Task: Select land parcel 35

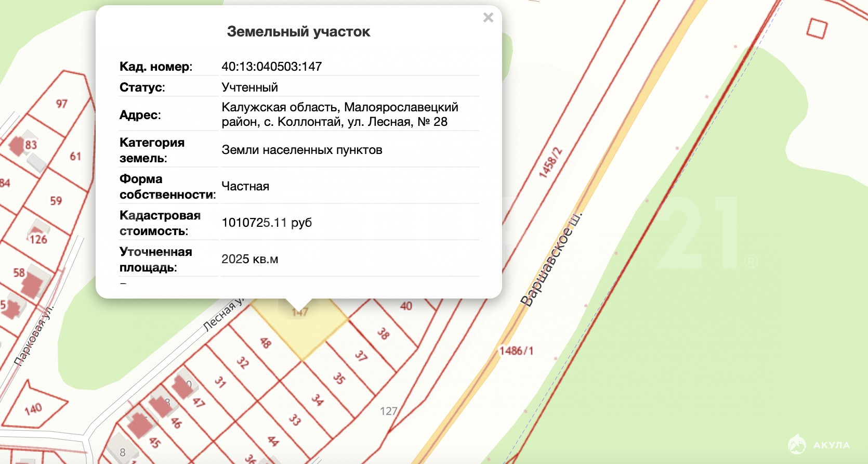Action: [339, 378]
